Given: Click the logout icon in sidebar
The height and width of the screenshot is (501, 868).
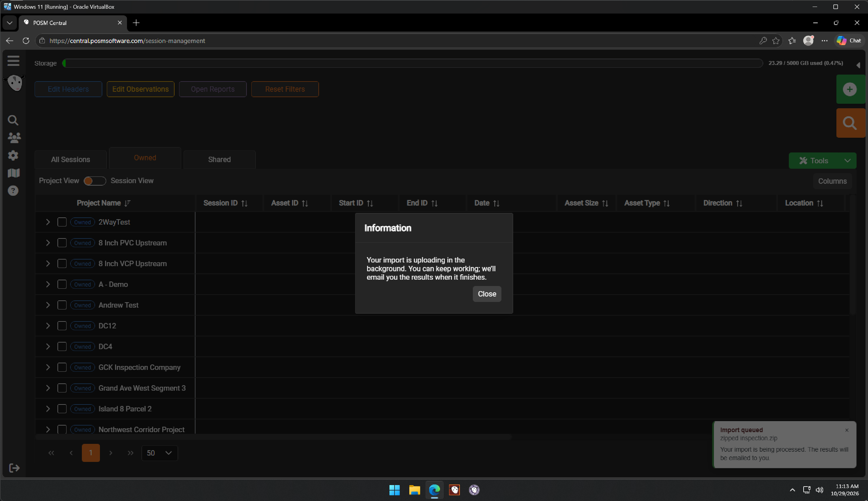Looking at the screenshot, I should click(x=14, y=468).
